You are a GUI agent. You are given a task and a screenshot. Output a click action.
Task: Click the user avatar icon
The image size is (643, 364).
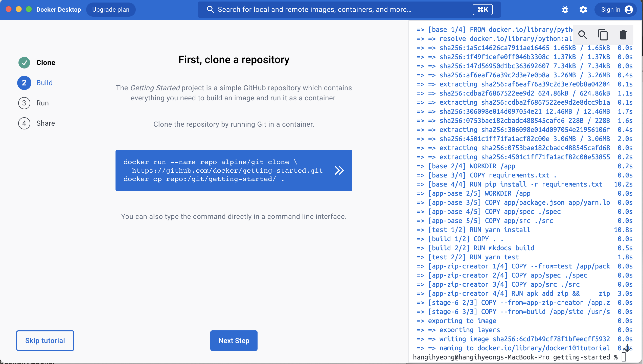pos(629,10)
